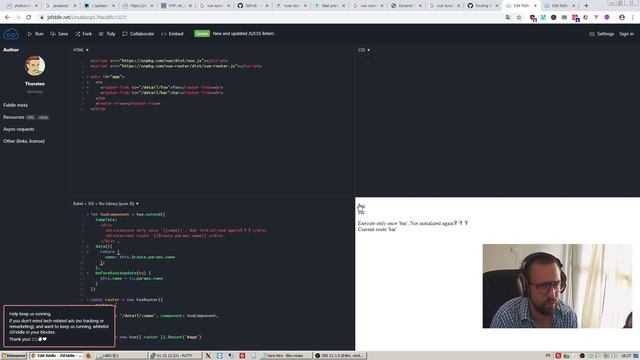Open a new browser tab
Viewport: 640px width, 360px height.
pyautogui.click(x=586, y=6)
